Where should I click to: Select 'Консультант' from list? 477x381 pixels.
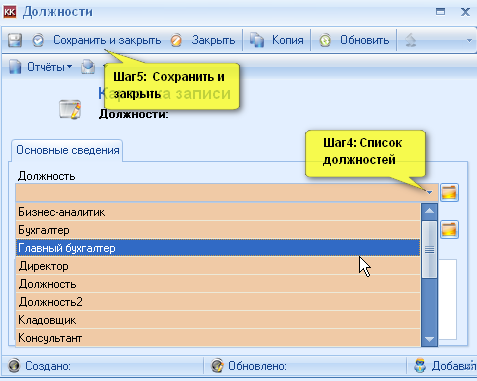pyautogui.click(x=218, y=338)
